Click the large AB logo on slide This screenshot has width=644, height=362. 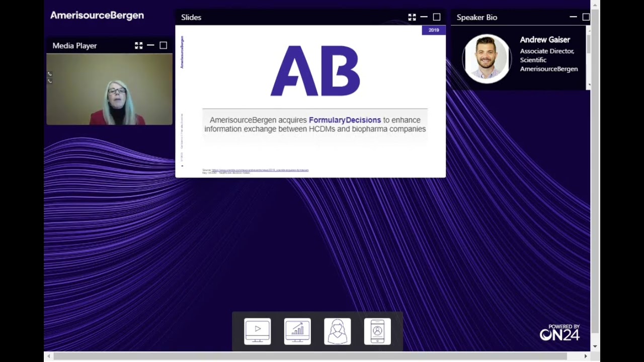[315, 71]
